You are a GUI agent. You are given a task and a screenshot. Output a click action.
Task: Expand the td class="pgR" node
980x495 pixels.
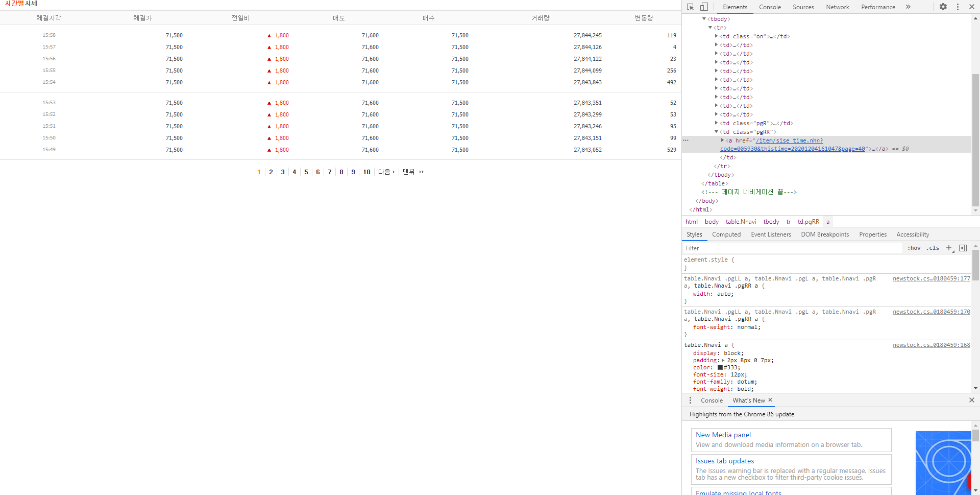point(716,123)
